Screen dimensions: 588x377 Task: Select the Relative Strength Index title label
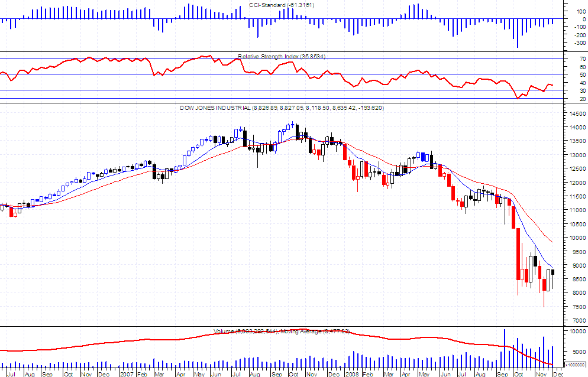[x=282, y=57]
